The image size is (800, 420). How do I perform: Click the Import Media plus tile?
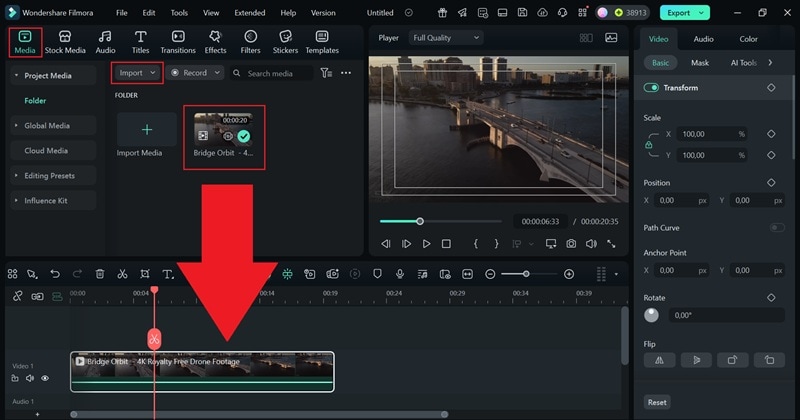tap(147, 130)
